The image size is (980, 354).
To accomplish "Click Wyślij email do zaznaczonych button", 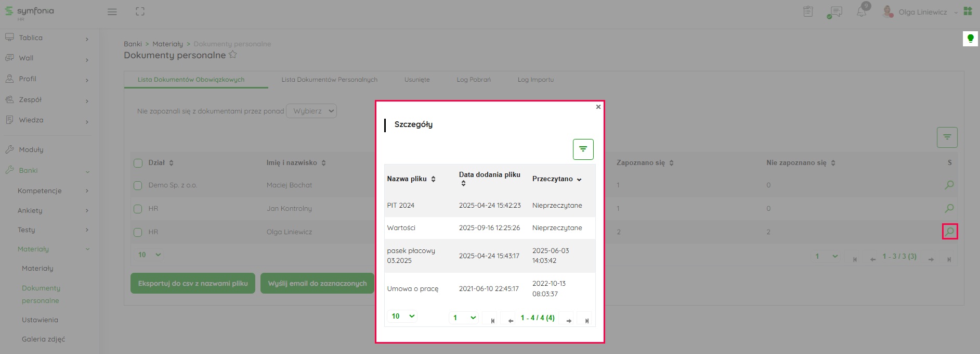I will [x=317, y=283].
